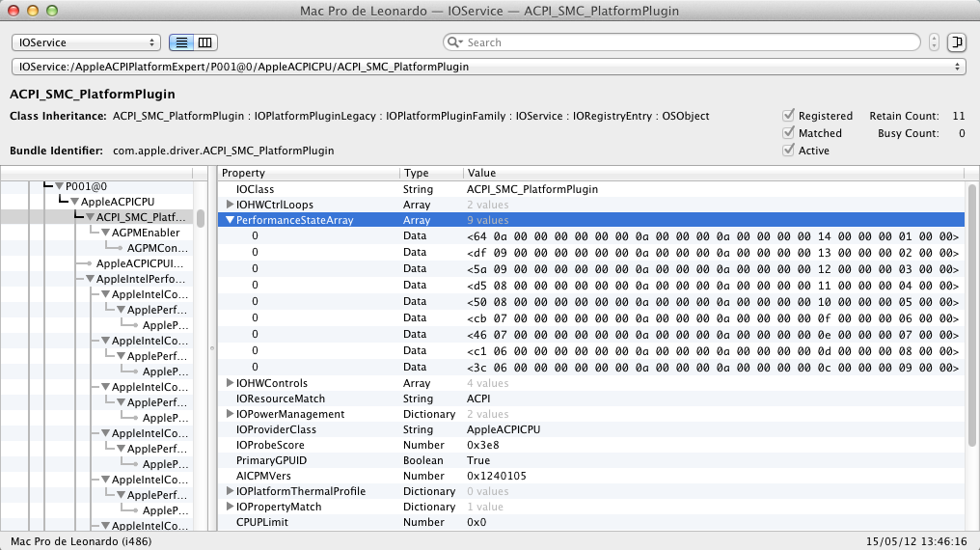Select the data row starting with 64 0a
Screen dimensions: 980x550
tap(590, 236)
